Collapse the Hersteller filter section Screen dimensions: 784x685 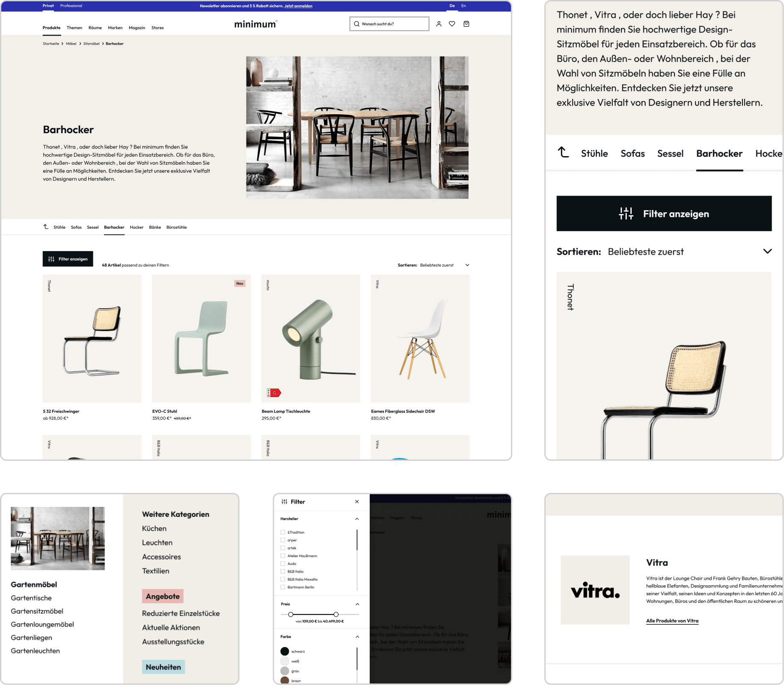(x=357, y=519)
